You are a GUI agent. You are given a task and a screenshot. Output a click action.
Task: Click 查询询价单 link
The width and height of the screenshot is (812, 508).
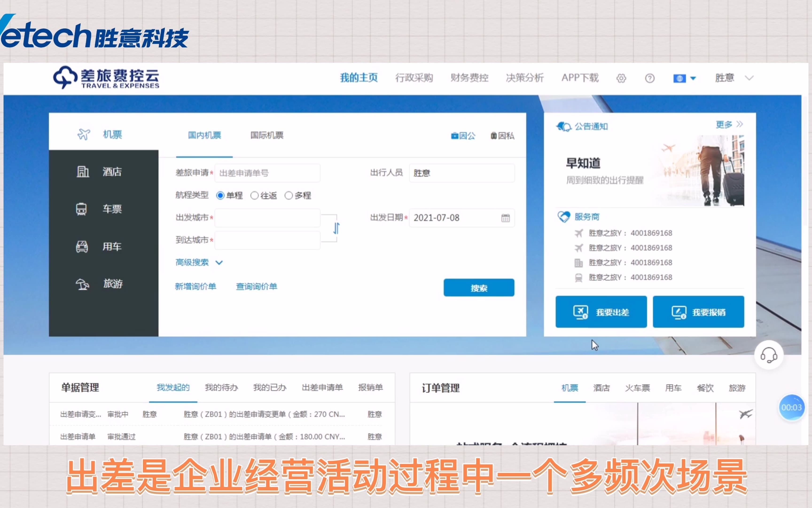click(x=257, y=287)
